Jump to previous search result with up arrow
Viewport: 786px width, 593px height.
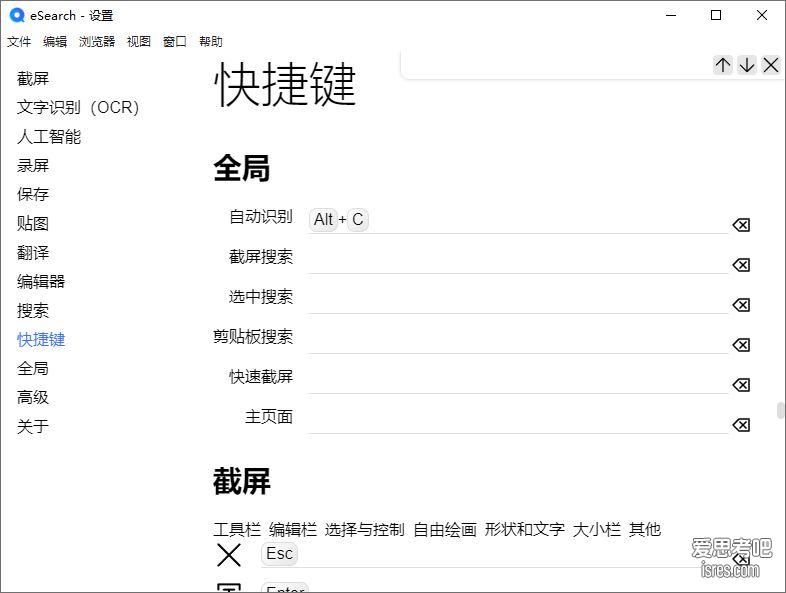[723, 65]
